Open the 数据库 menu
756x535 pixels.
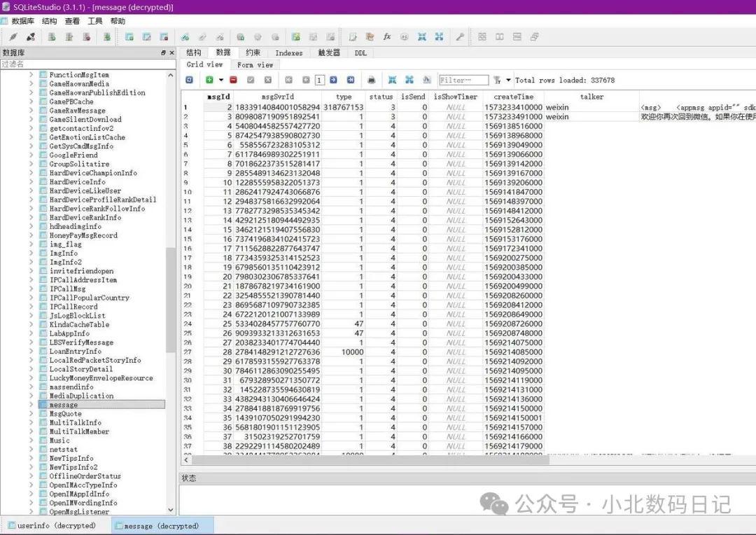pos(22,21)
